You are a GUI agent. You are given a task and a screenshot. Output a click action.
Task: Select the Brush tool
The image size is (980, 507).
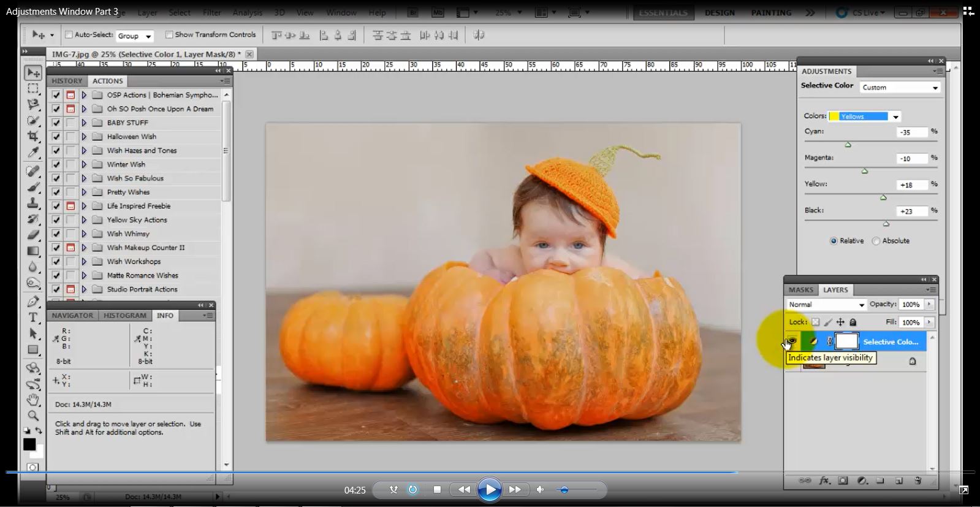pyautogui.click(x=33, y=187)
